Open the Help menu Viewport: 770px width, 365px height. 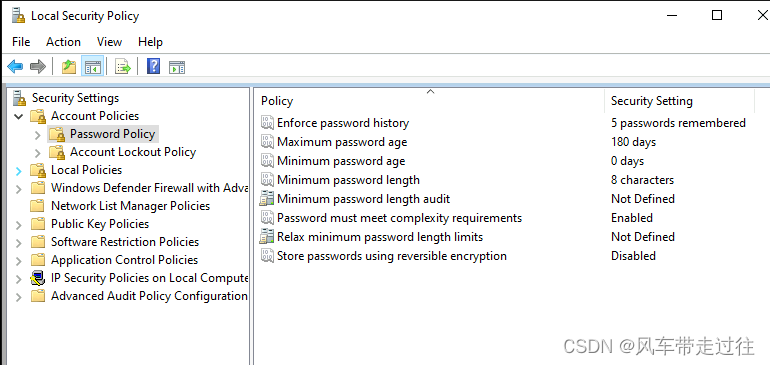pos(150,42)
